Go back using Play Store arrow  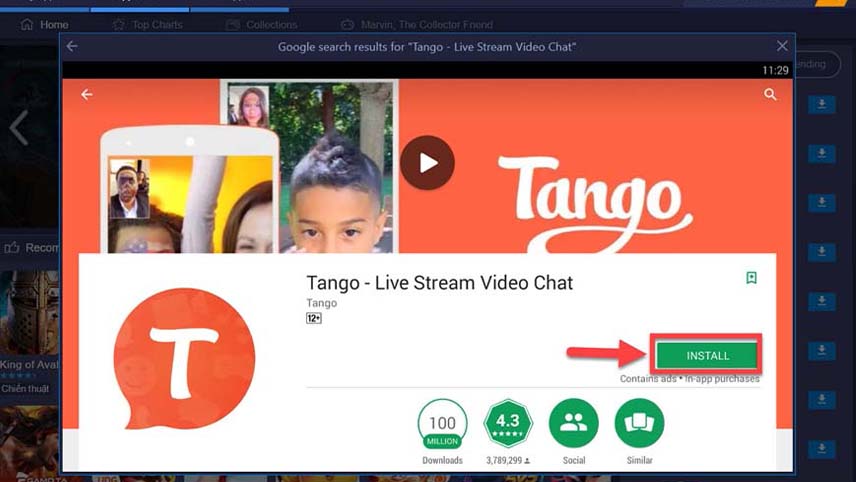[x=87, y=94]
